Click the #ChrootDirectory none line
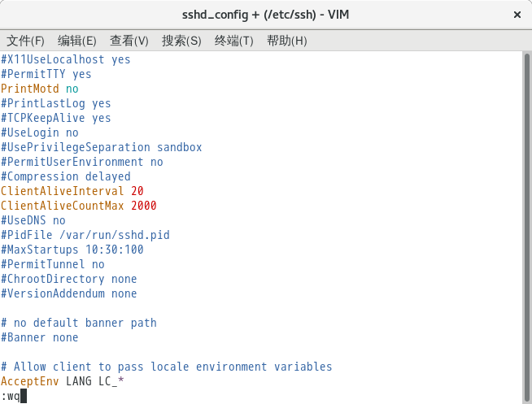This screenshot has width=532, height=404. [68, 279]
